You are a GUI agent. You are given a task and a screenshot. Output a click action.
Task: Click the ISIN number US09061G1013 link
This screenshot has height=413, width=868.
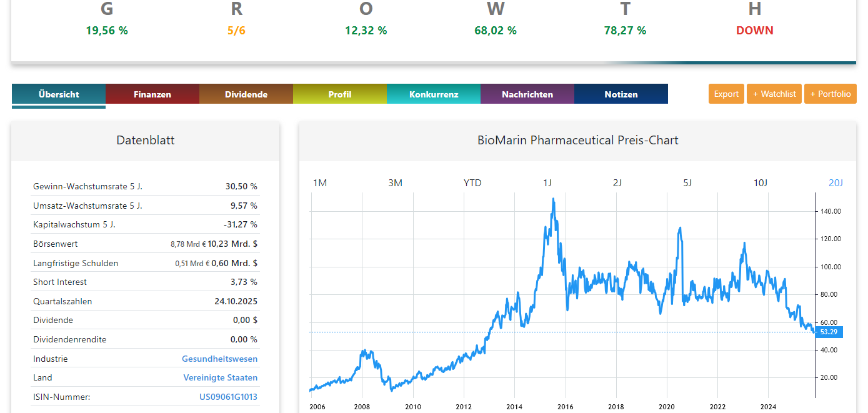[228, 397]
